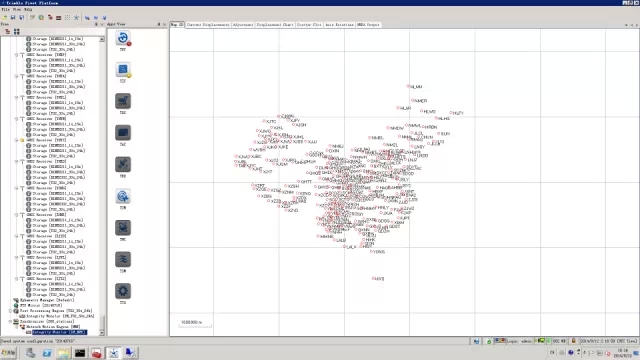Screen dimensions: 640x360
Task: Click the dotted grid toolbar icon
Action: [67, 18]
